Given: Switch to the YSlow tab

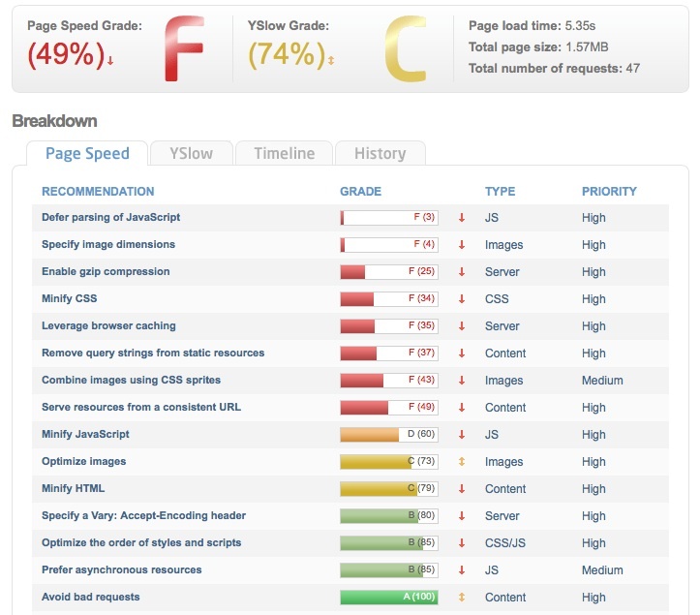Looking at the screenshot, I should (x=192, y=153).
